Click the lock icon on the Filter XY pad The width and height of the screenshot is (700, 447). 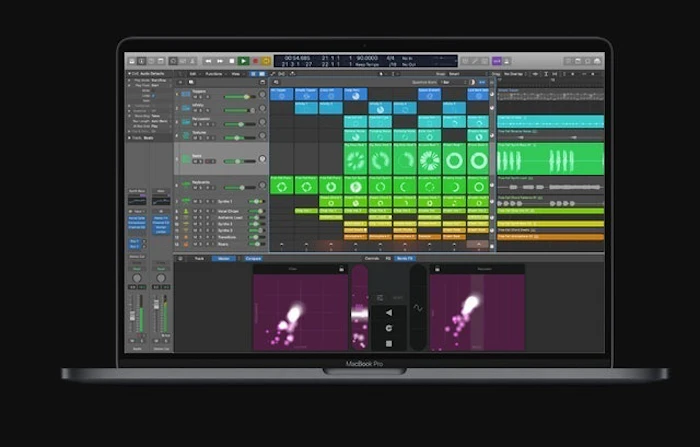(342, 269)
